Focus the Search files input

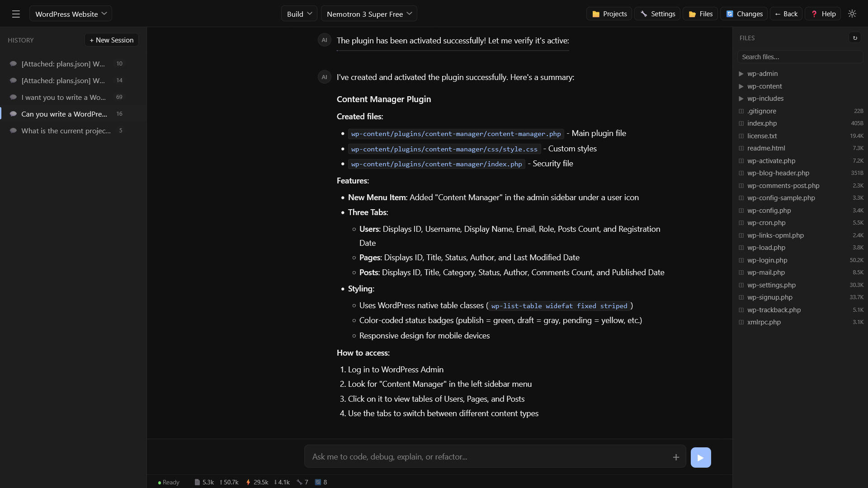(x=800, y=57)
